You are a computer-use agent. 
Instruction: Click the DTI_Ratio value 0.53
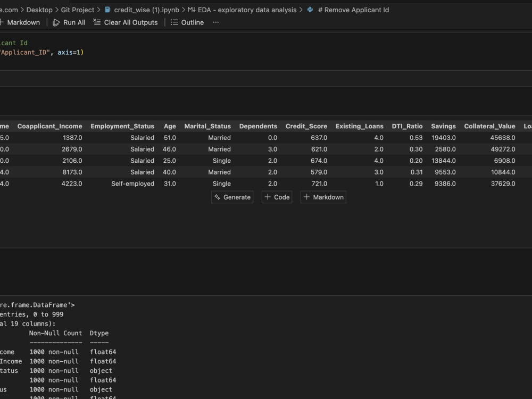coord(417,138)
